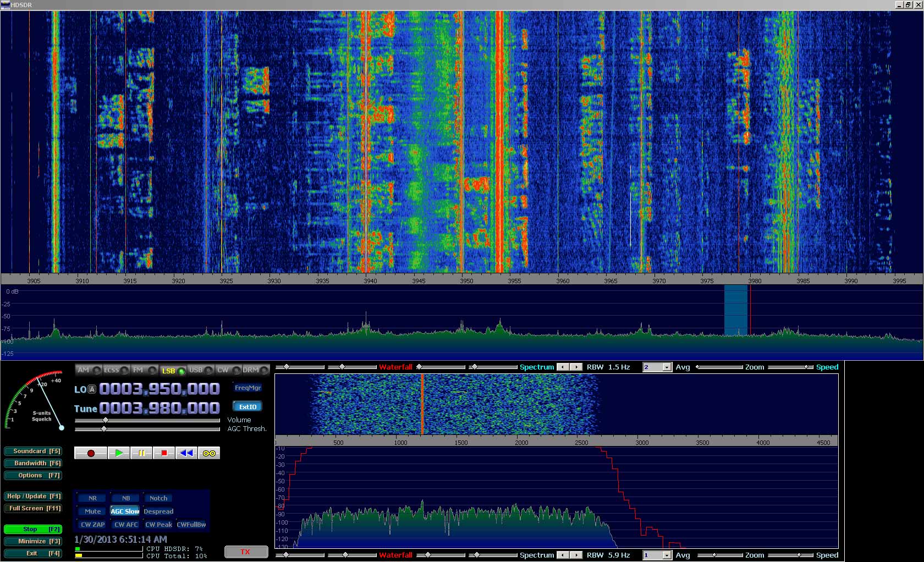Screen dimensions: 924x562
Task: Click the blue rewind button
Action: pyautogui.click(x=186, y=453)
